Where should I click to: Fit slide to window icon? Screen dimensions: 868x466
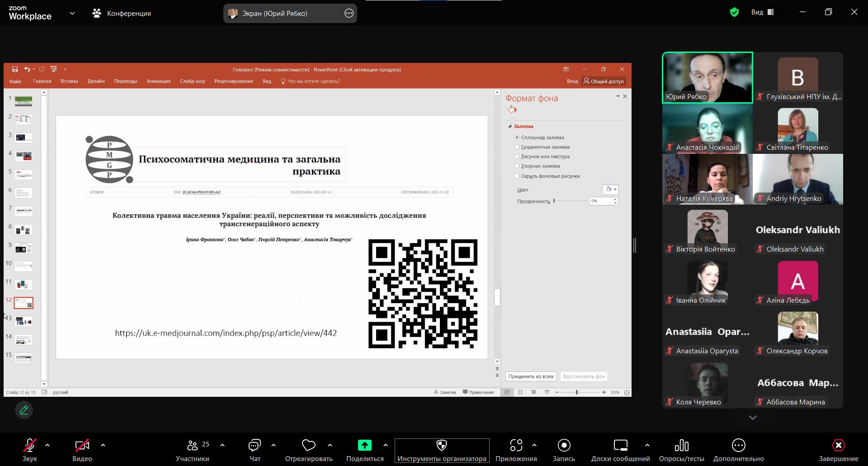(x=627, y=392)
